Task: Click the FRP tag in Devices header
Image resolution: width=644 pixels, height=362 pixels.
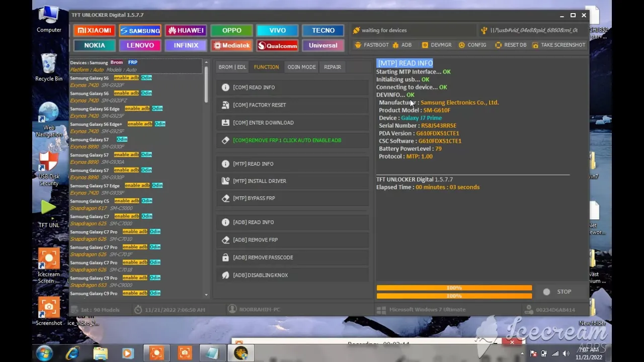Action: point(132,62)
